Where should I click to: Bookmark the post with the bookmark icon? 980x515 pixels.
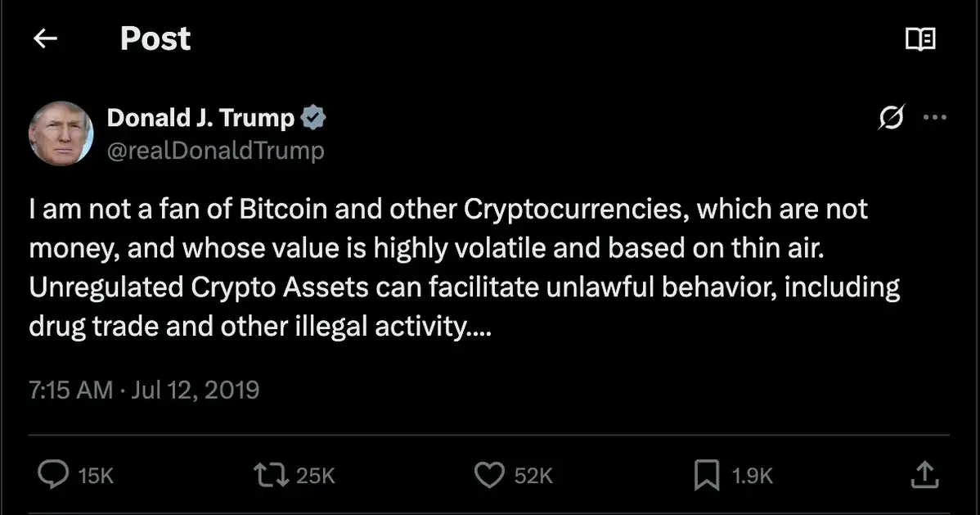706,475
